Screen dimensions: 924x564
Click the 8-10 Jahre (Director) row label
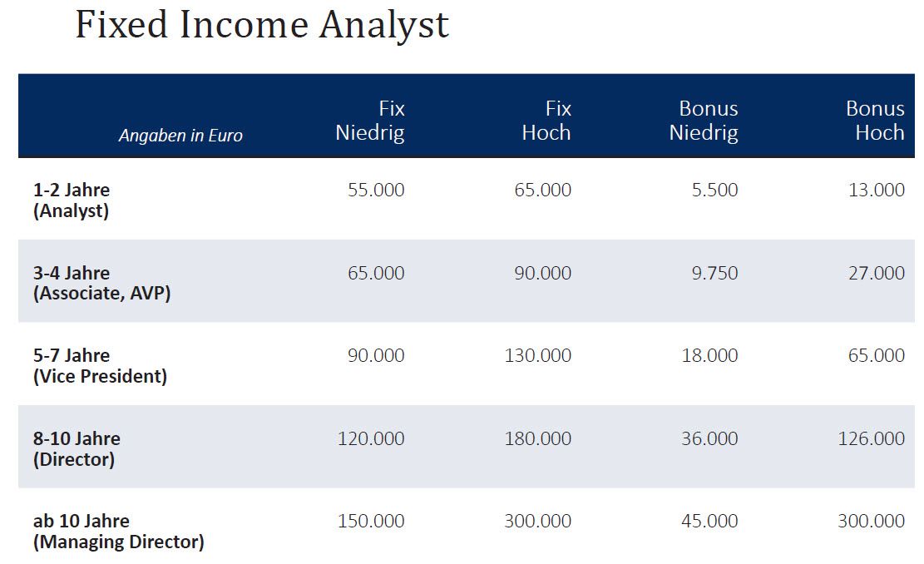[77, 448]
